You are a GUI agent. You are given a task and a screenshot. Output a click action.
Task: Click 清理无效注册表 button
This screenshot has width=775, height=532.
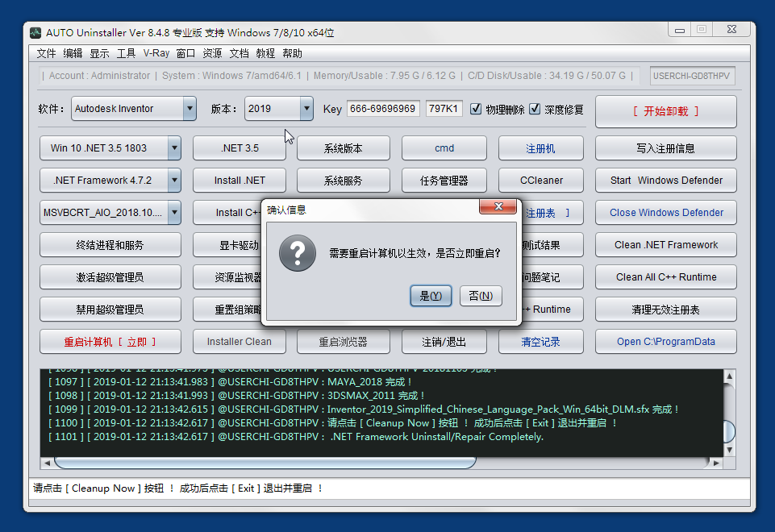[666, 310]
